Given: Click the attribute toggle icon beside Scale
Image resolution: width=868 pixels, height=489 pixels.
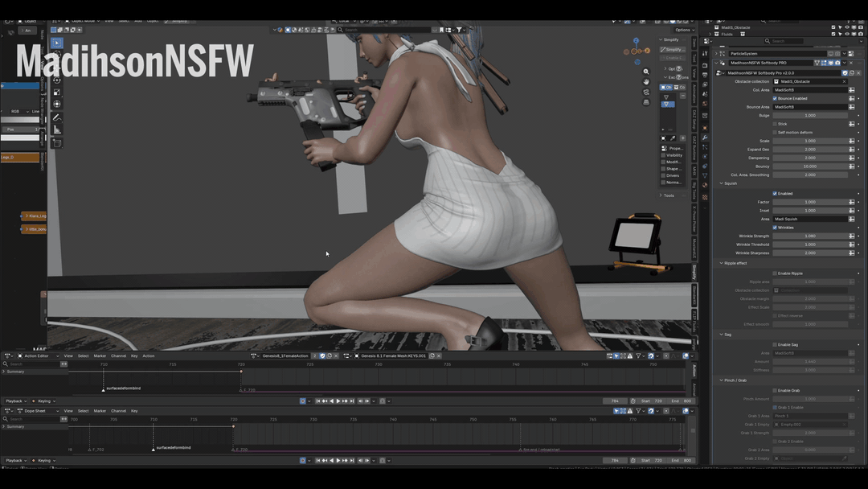Looking at the screenshot, I should coord(851,141).
